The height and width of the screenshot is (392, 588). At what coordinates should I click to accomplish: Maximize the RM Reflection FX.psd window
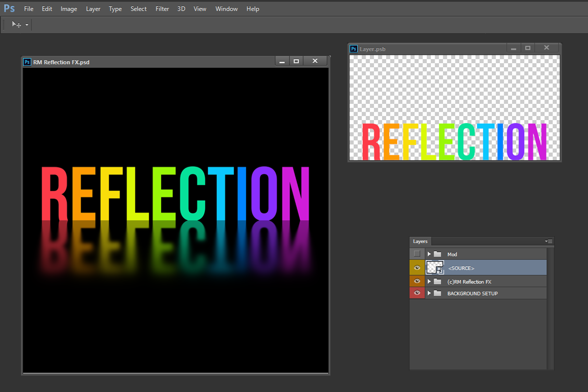(x=296, y=61)
